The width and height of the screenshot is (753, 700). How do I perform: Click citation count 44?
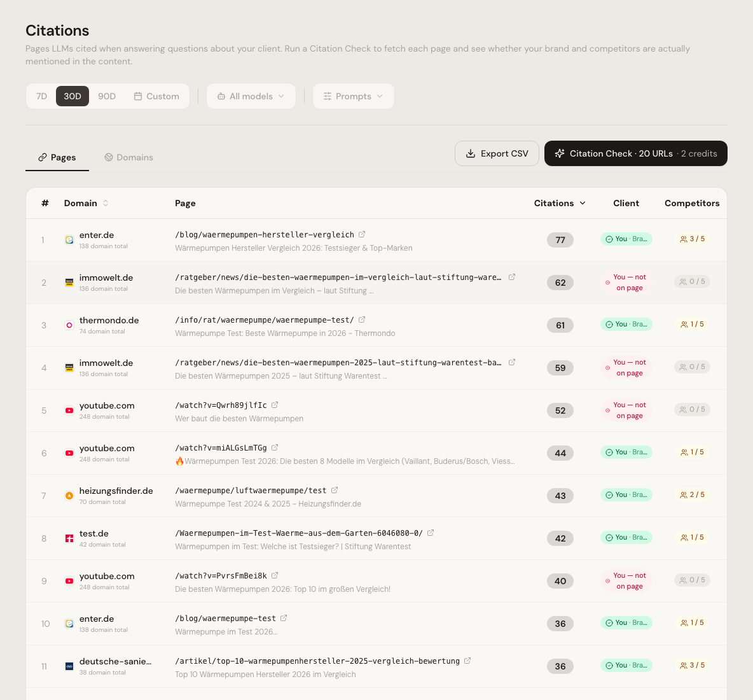pyautogui.click(x=560, y=453)
